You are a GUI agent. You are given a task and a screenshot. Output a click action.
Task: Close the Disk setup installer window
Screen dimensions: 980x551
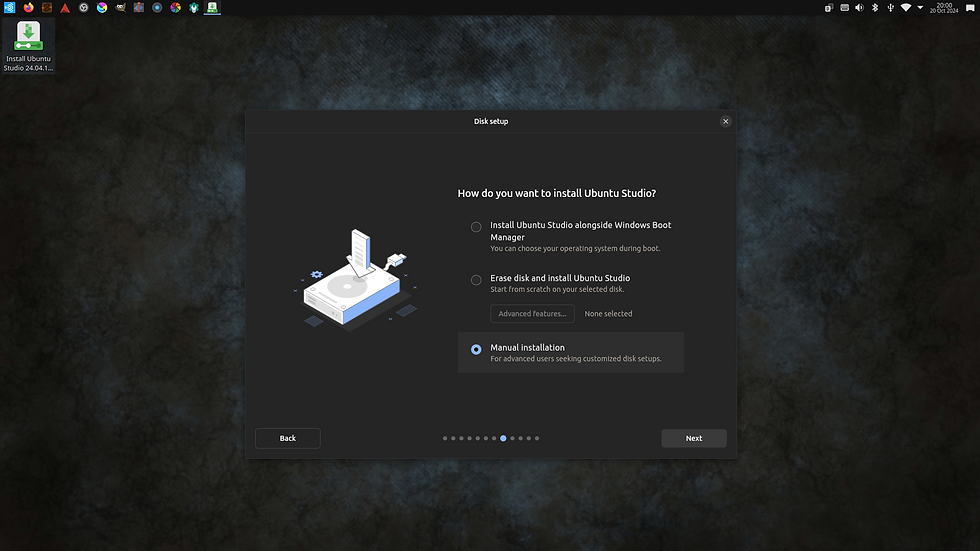pyautogui.click(x=726, y=121)
